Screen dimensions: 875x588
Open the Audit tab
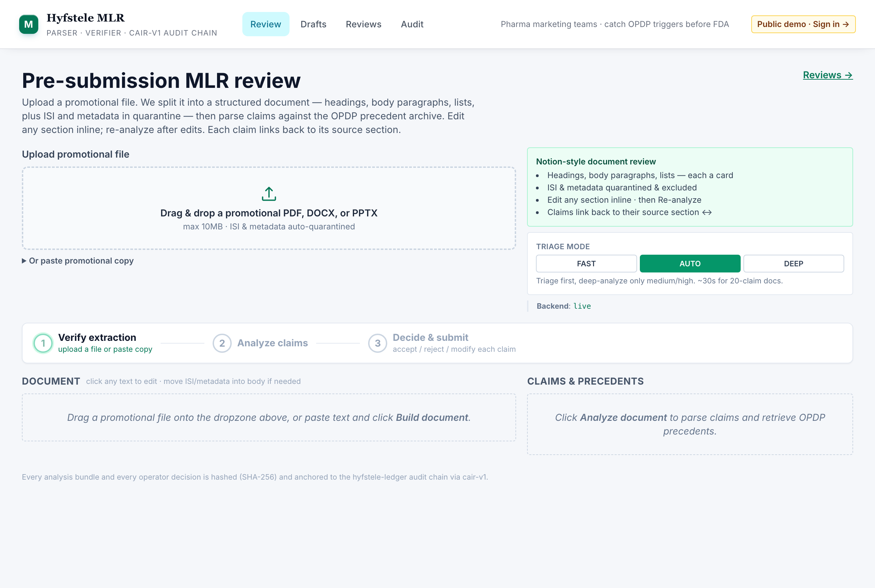412,24
